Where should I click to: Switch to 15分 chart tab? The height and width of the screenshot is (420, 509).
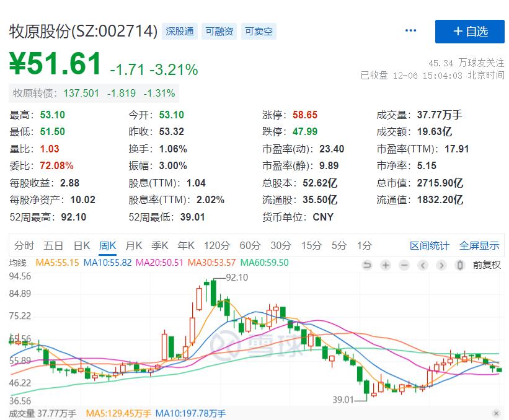311,245
